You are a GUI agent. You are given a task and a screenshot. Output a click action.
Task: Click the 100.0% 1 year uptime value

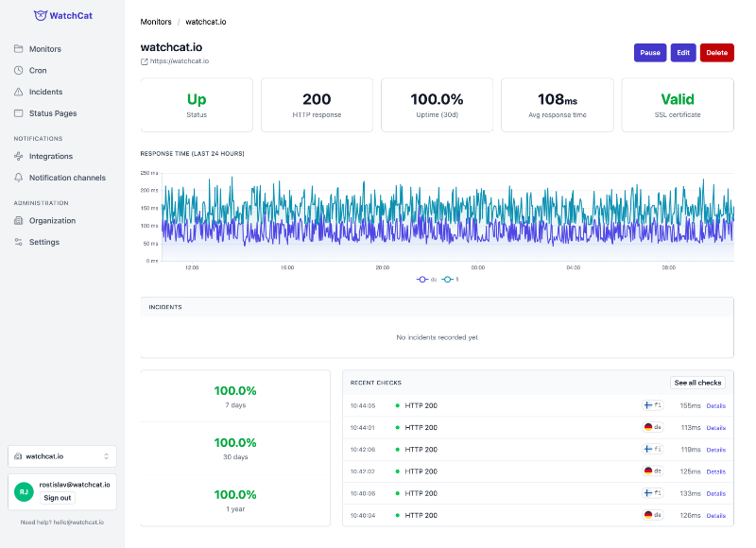tap(235, 494)
